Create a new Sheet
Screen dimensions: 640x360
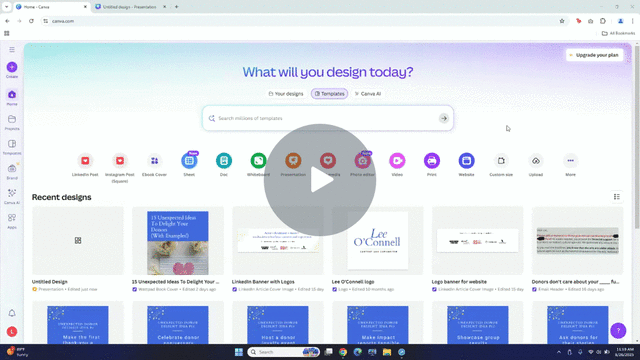(x=189, y=165)
